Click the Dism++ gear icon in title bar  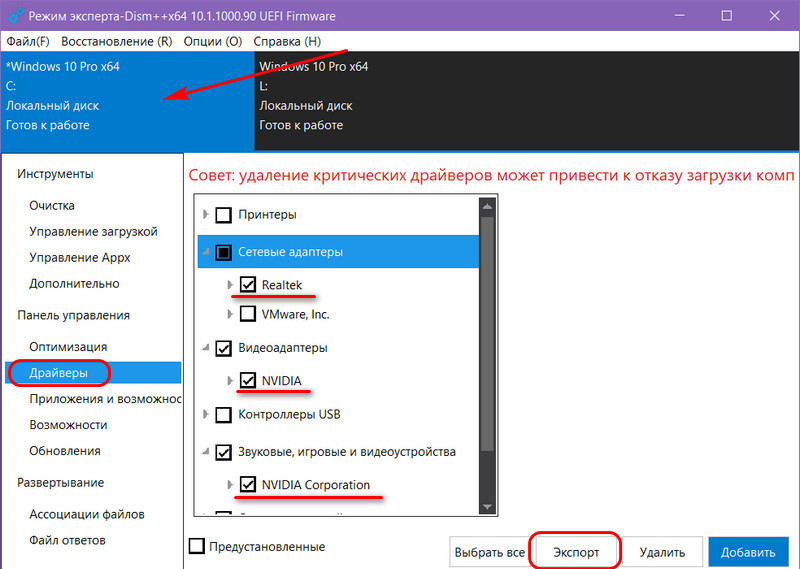point(16,15)
